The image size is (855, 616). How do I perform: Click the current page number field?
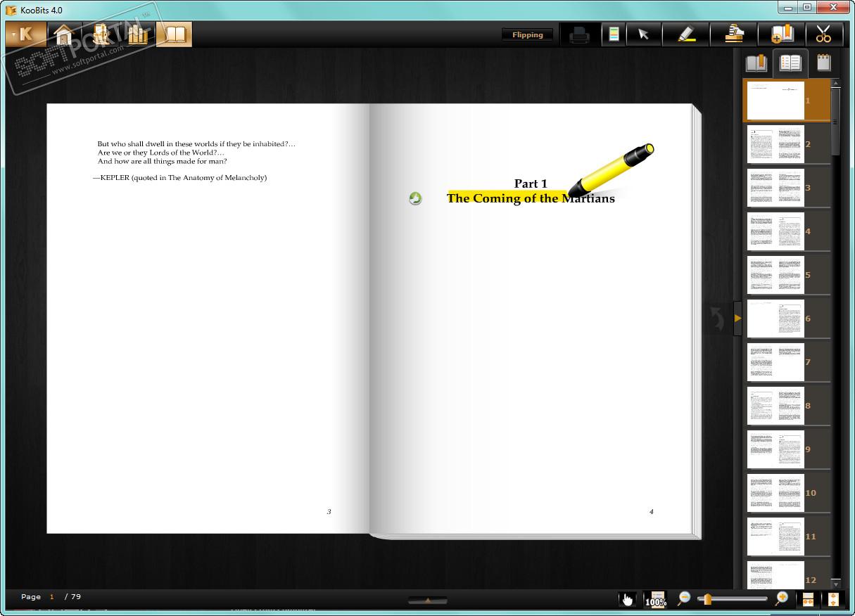52,596
